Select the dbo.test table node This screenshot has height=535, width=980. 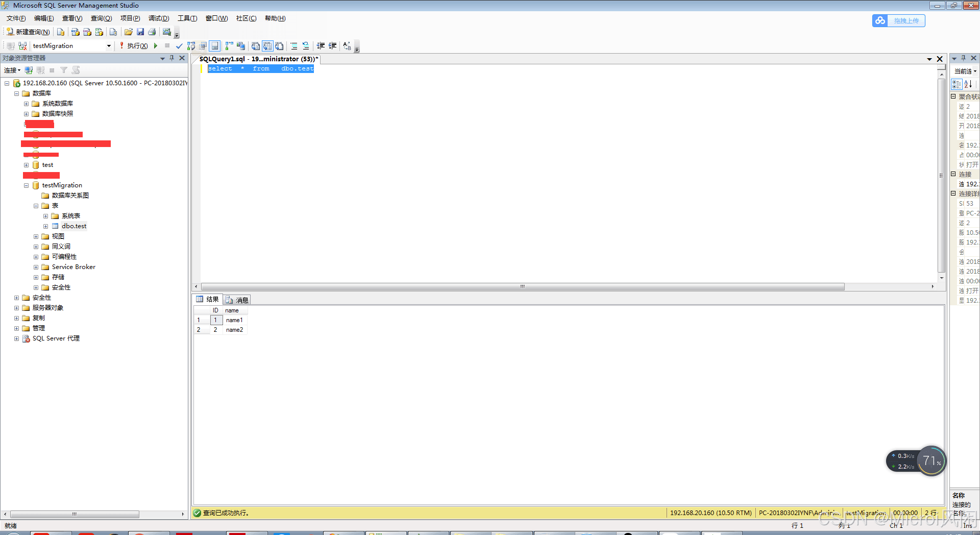click(74, 226)
